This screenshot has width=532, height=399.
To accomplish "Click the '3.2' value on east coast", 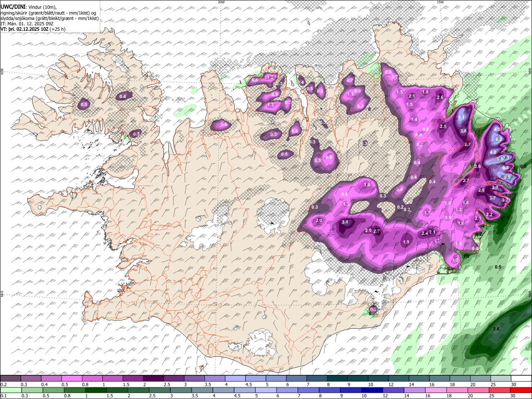I will click(505, 200).
